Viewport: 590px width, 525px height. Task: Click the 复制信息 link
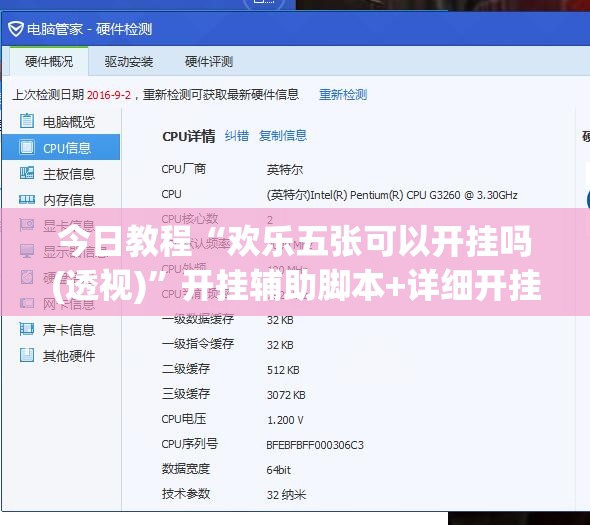click(283, 135)
